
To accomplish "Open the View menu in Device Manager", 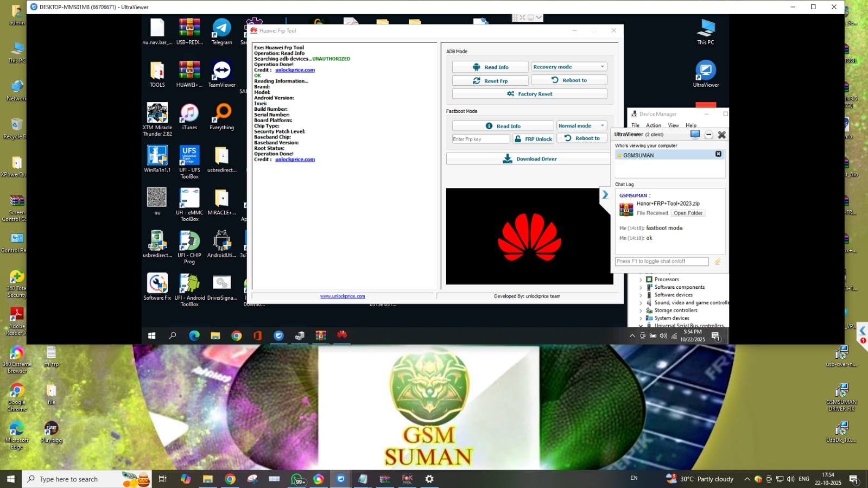I will [673, 125].
